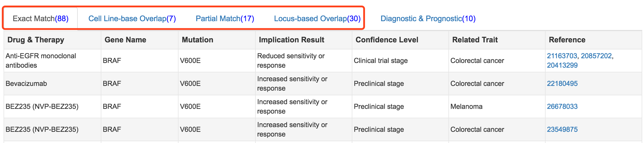Open Bevacizumab reference 22180495

(562, 84)
